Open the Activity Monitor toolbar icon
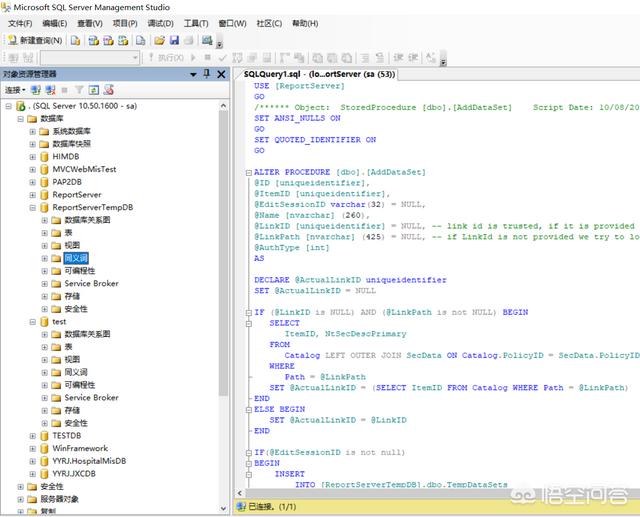 [x=207, y=40]
